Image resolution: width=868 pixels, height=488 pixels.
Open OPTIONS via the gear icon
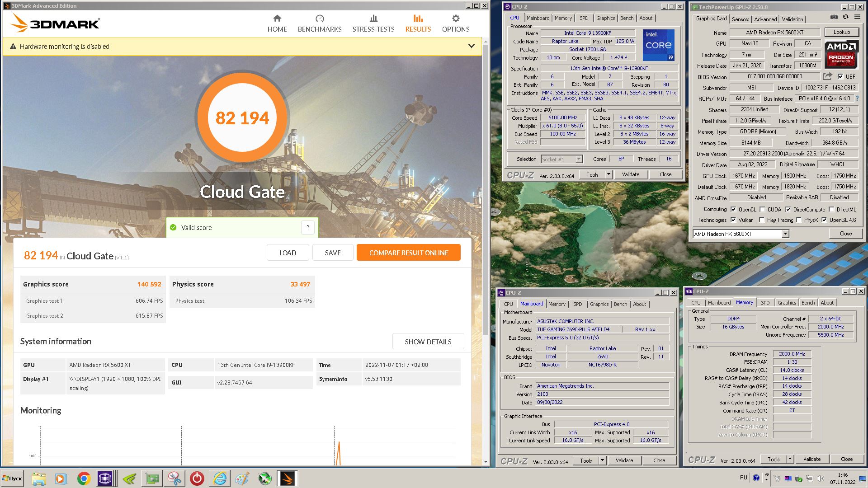click(456, 19)
